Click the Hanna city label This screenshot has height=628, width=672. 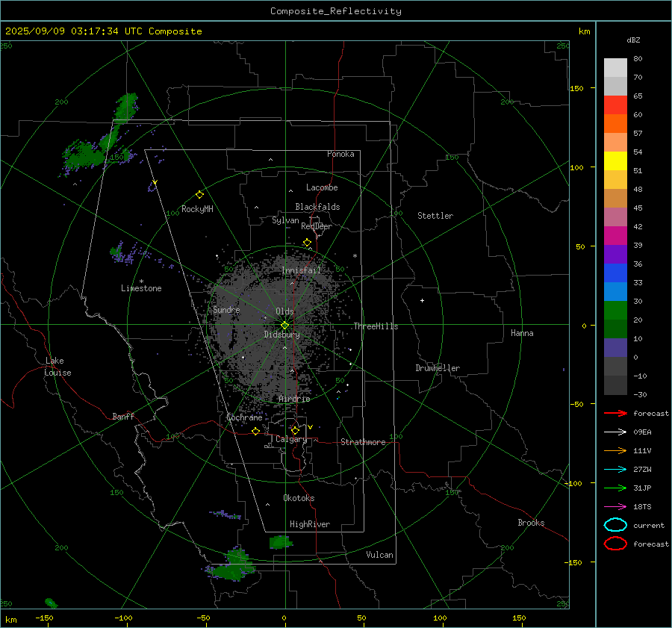pyautogui.click(x=522, y=333)
